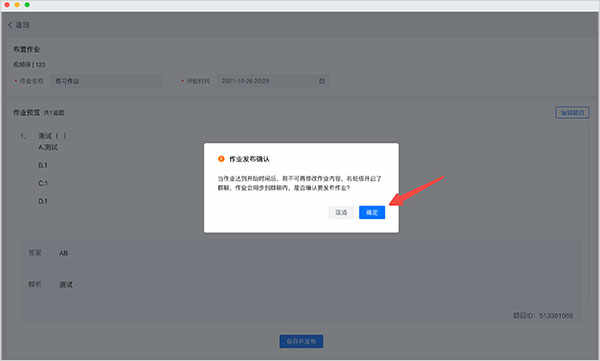Go back with the 返回 arrow

click(x=18, y=25)
